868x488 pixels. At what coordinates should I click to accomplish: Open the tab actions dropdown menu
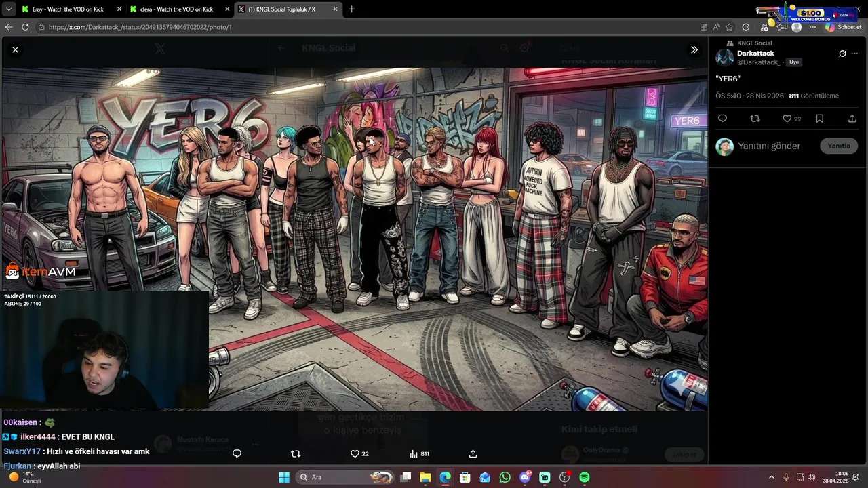pos(8,9)
